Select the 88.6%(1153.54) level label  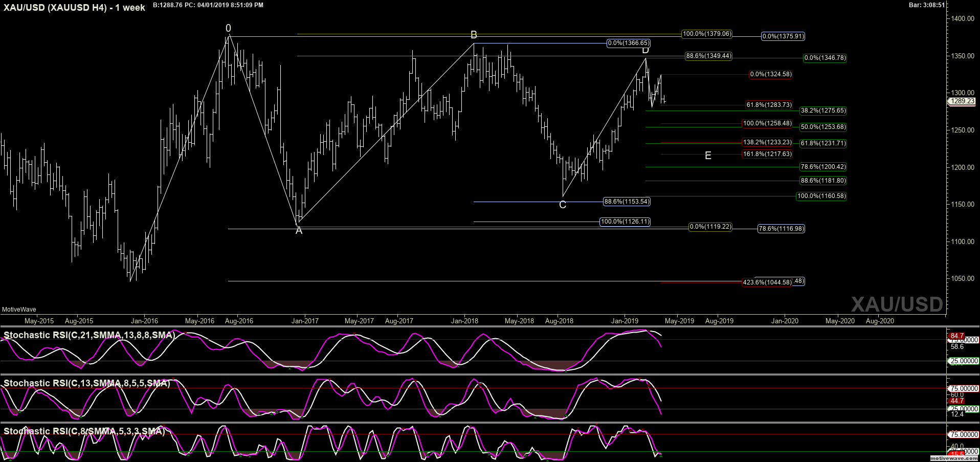coord(627,202)
